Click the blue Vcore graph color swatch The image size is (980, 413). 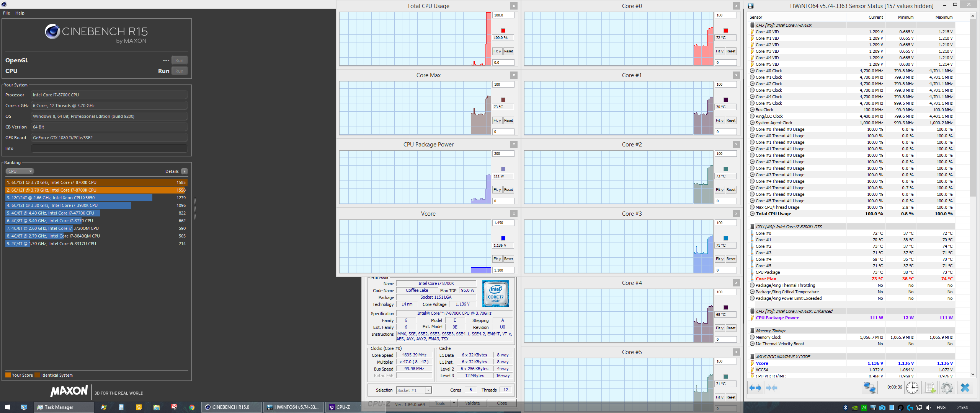(503, 238)
